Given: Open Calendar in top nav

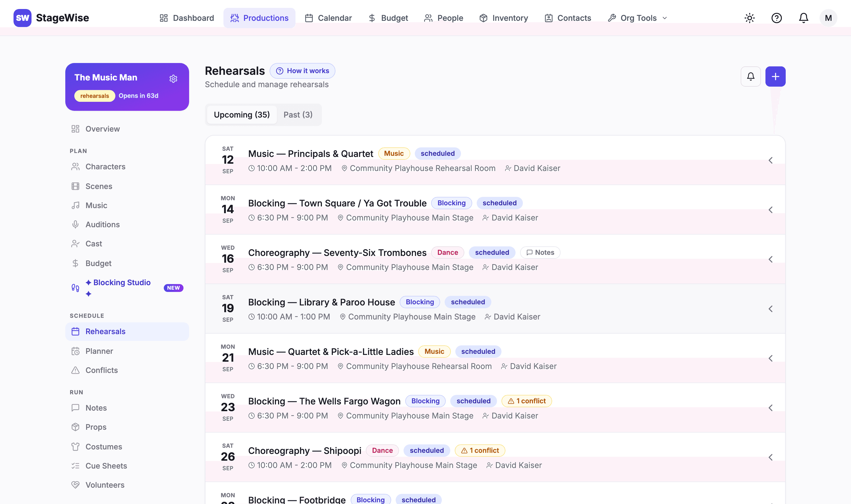Looking at the screenshot, I should pos(328,18).
